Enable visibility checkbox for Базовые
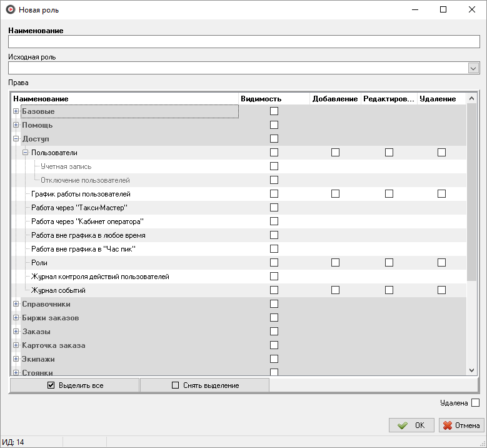487x448 pixels. click(274, 111)
